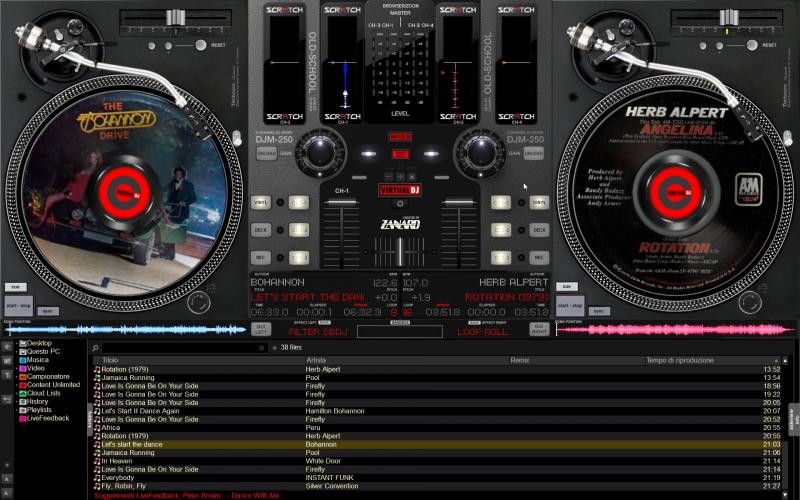The width and height of the screenshot is (800, 500).
Task: Click the right UNLOAD button
Action: tap(533, 153)
